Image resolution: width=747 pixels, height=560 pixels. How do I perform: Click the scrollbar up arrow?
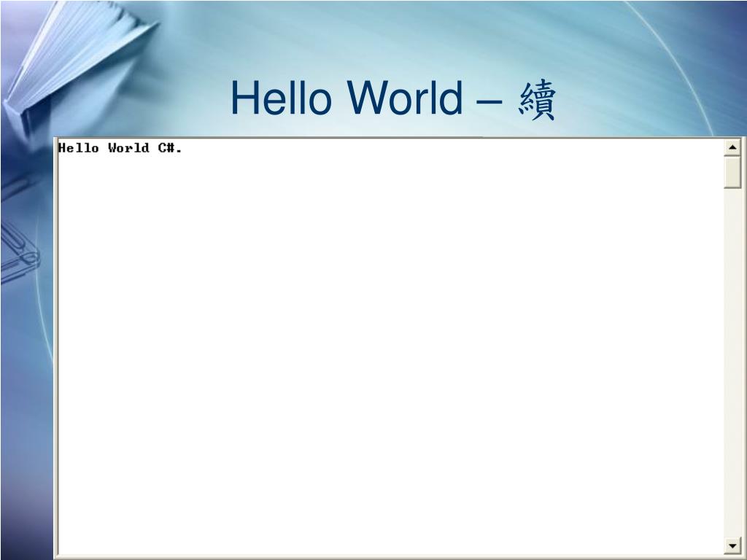(732, 147)
